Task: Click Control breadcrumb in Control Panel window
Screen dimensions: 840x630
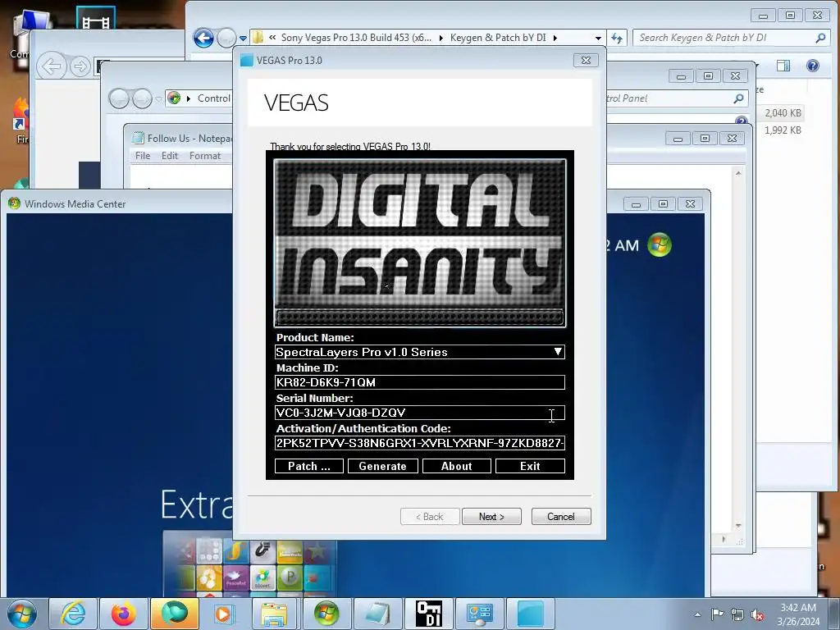Action: 214,98
